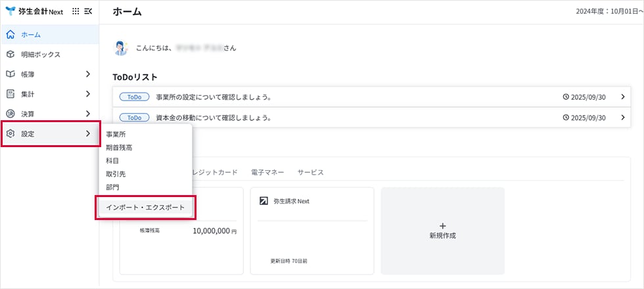Viewport: 644px width, 289px height.
Task: Select 事業所 from the settings submenu
Action: (116, 134)
